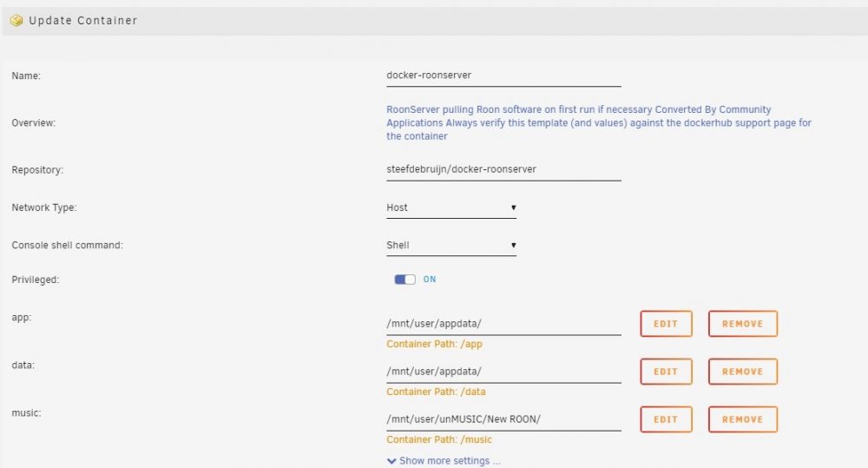Viewport: 868px width, 468px height.
Task: Focus the Repository input field
Action: [x=503, y=170]
